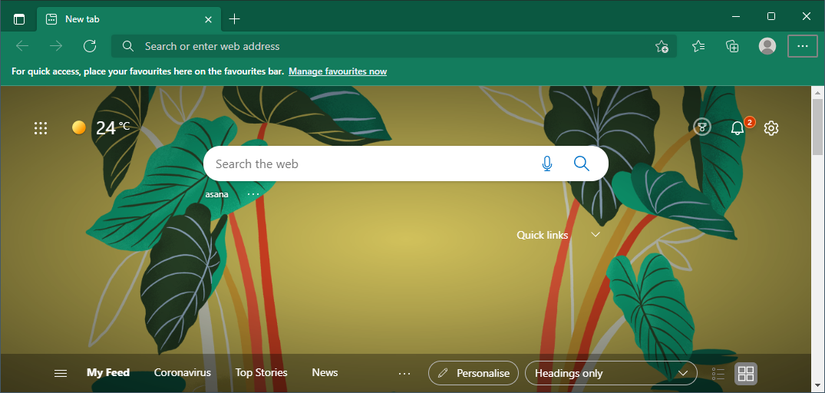Open Headings only dropdown
This screenshot has width=825, height=393.
coord(611,374)
